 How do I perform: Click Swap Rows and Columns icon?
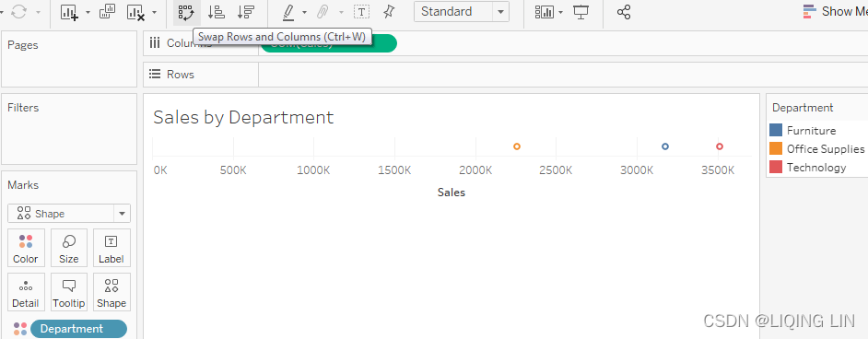pos(186,12)
